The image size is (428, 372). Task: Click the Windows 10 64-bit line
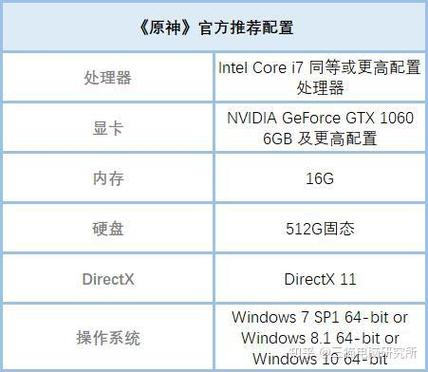point(320,359)
